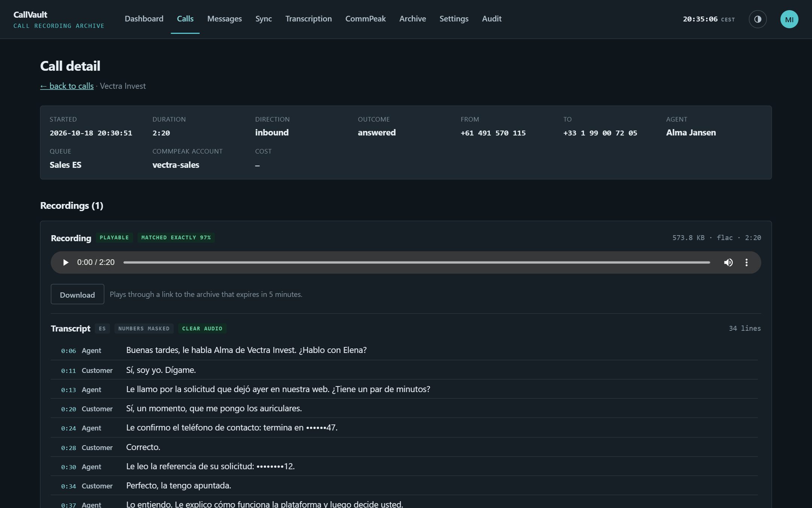Click 'Buenas tardes, le habla Alma' line
Screen dimensions: 812x508
247,350
